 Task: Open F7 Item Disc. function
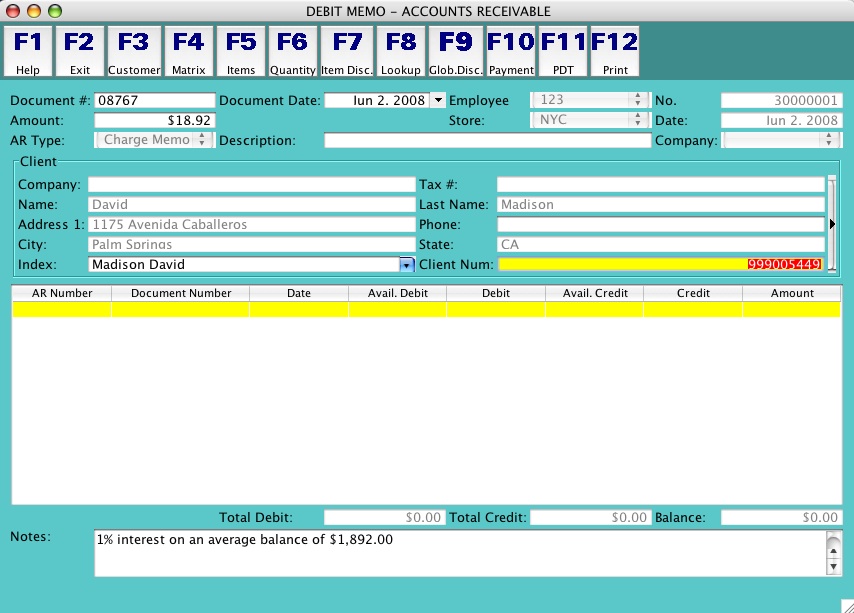coord(346,52)
